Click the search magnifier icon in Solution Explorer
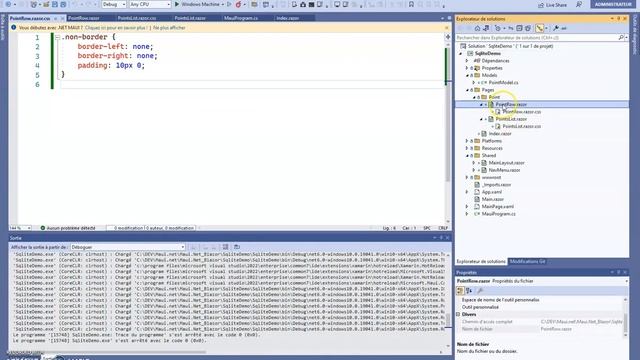The width and height of the screenshot is (640, 360). click(621, 38)
